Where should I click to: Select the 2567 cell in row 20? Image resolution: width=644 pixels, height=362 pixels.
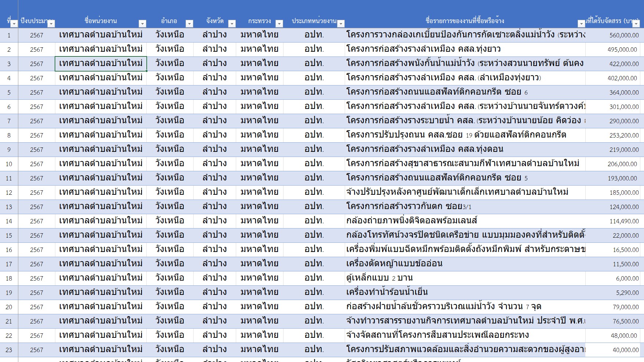click(37, 307)
